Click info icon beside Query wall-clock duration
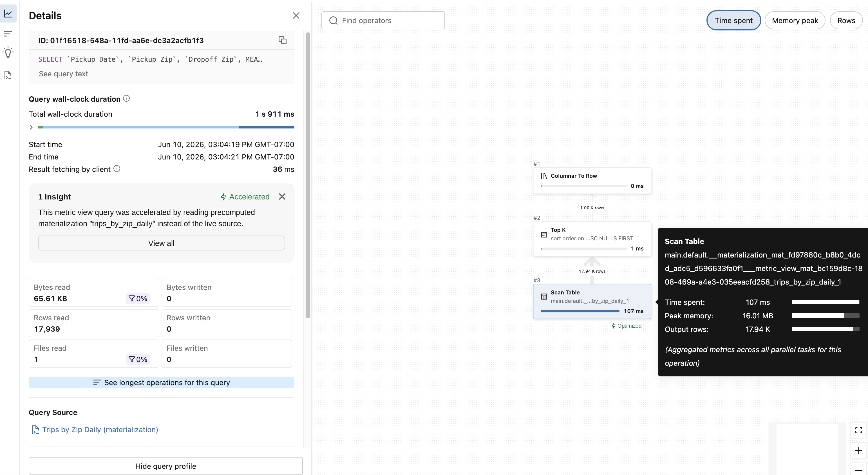The height and width of the screenshot is (475, 868). point(126,99)
